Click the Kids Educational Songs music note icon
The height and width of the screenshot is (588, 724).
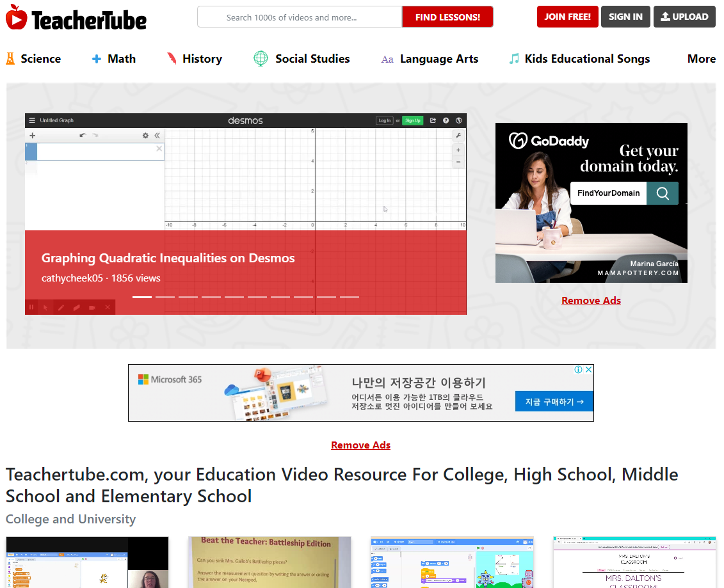(514, 59)
